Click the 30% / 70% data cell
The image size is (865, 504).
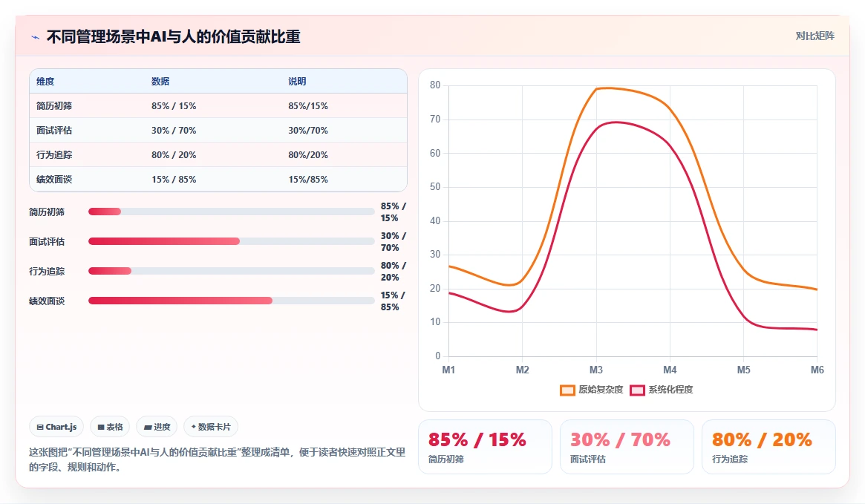(174, 131)
